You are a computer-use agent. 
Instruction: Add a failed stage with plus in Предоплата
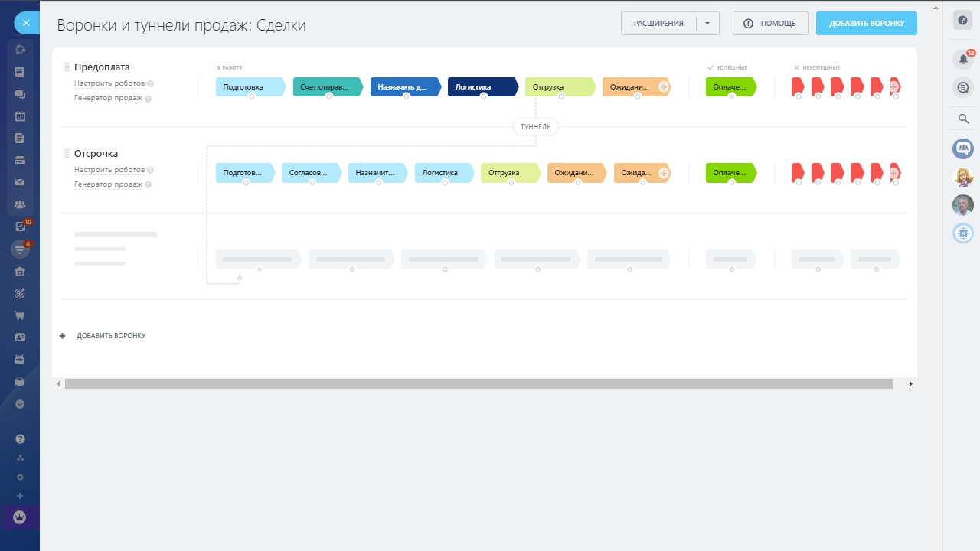[x=894, y=87]
